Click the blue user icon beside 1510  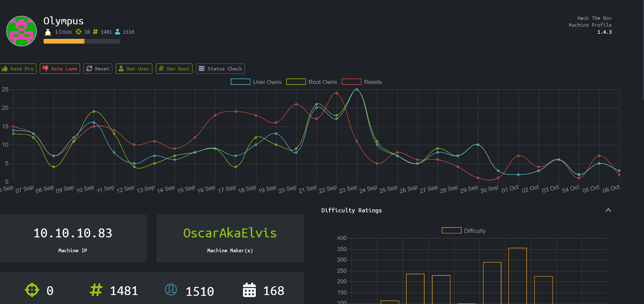click(x=118, y=32)
